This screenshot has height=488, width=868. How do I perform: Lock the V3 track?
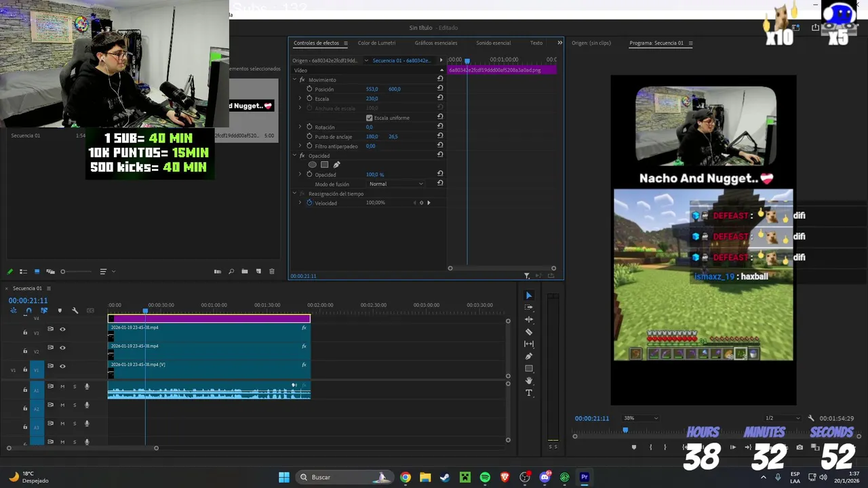pos(25,332)
